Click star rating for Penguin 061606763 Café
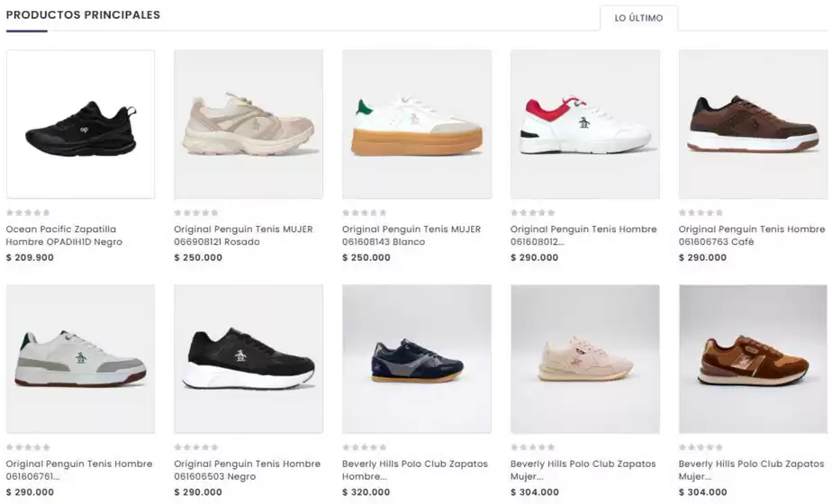 pos(701,212)
